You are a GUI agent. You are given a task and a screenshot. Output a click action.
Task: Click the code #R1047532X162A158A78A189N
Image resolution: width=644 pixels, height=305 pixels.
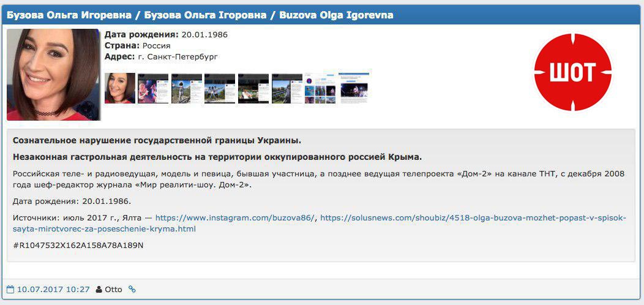[78, 246]
